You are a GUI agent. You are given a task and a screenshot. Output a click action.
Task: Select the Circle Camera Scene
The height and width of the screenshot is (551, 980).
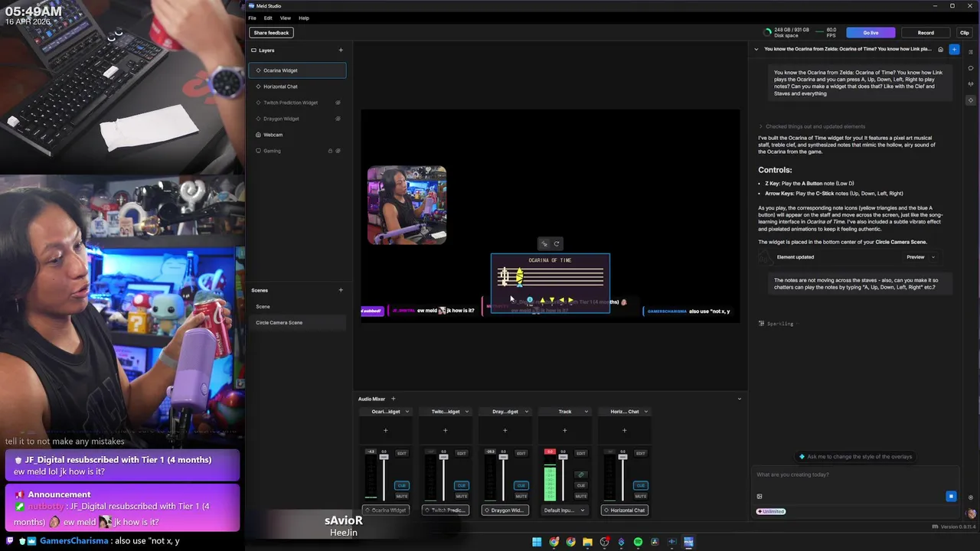pyautogui.click(x=298, y=322)
